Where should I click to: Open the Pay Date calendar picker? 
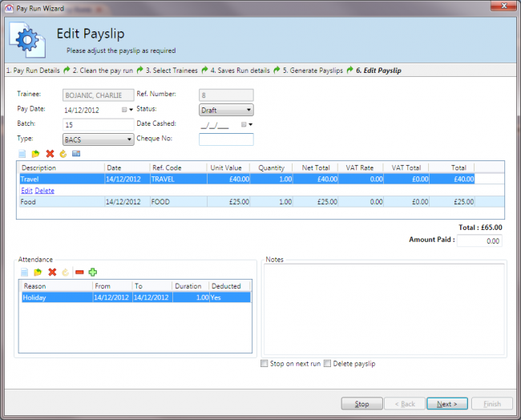[127, 109]
